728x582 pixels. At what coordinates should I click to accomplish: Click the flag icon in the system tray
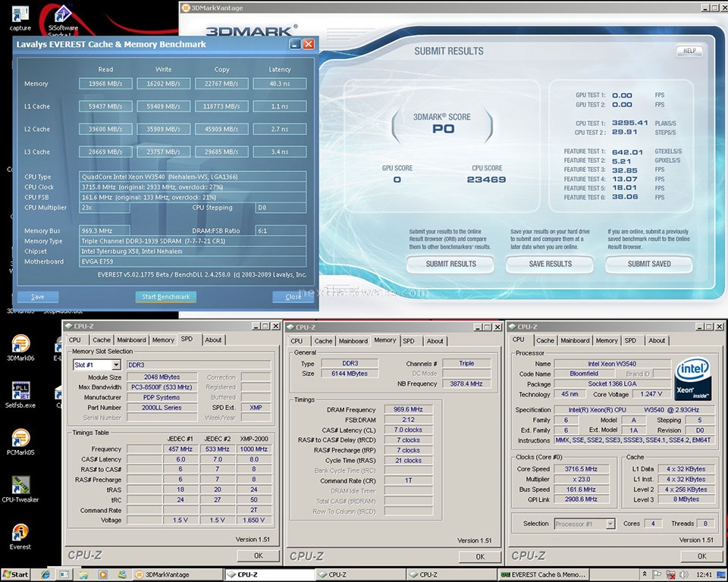tap(657, 574)
